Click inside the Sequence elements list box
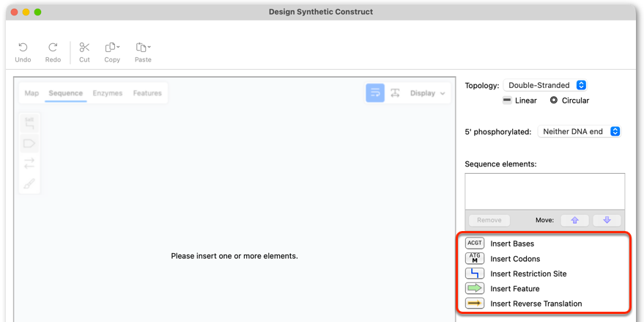Viewport: 644px width, 322px height. coord(545,191)
